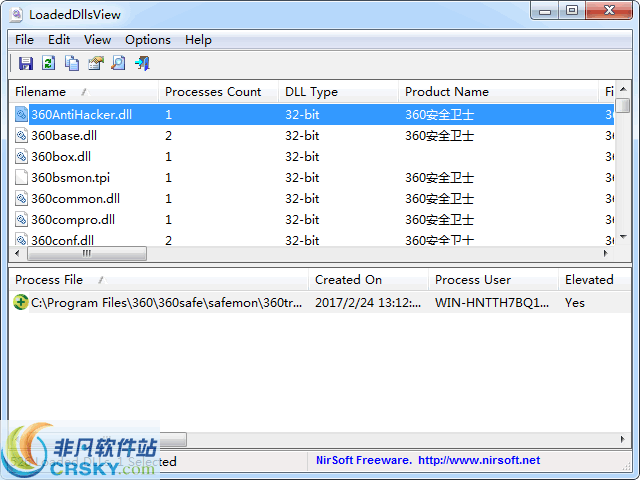Click the 32-bit cell of 360box.dll
The width and height of the screenshot is (640, 480).
(302, 156)
